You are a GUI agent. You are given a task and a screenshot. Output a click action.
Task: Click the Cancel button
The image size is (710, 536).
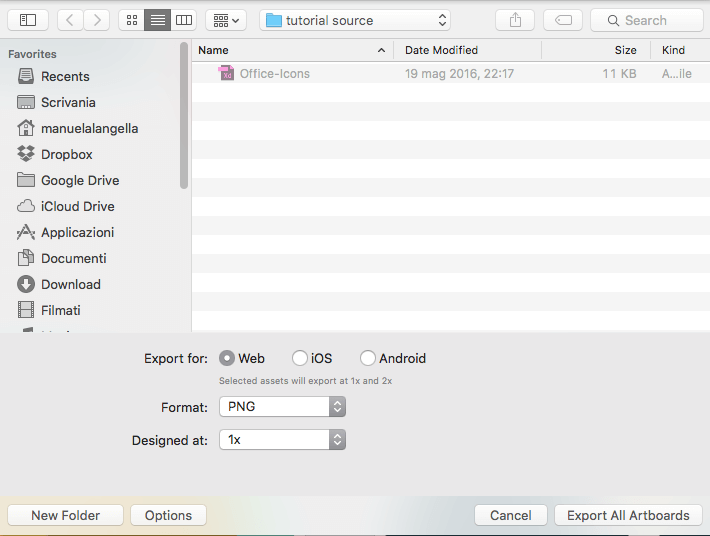pyautogui.click(x=511, y=515)
